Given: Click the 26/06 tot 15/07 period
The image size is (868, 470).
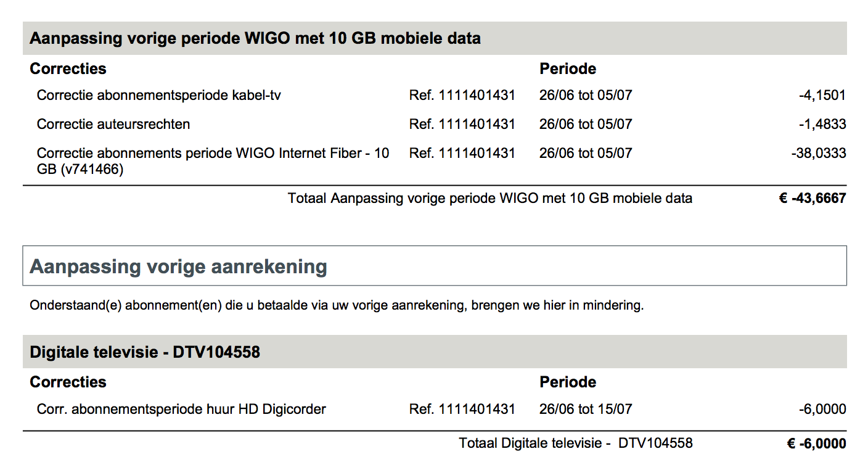Looking at the screenshot, I should tap(585, 409).
